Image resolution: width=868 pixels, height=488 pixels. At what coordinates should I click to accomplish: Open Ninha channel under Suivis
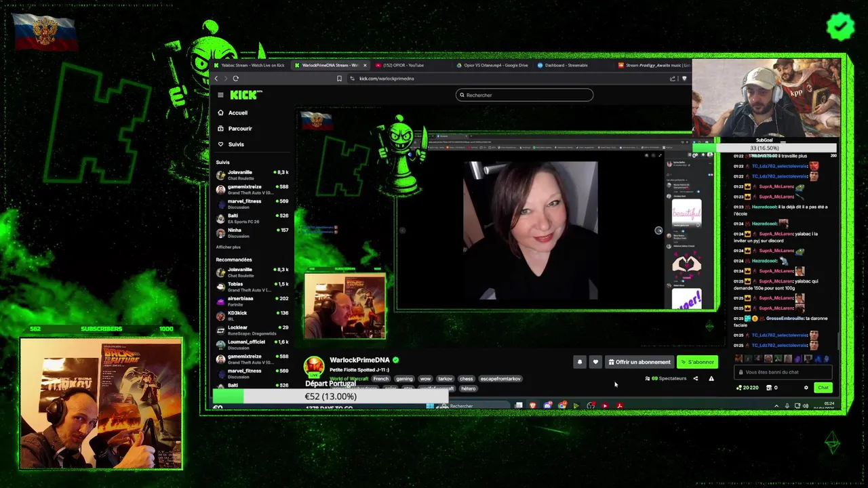pos(252,232)
